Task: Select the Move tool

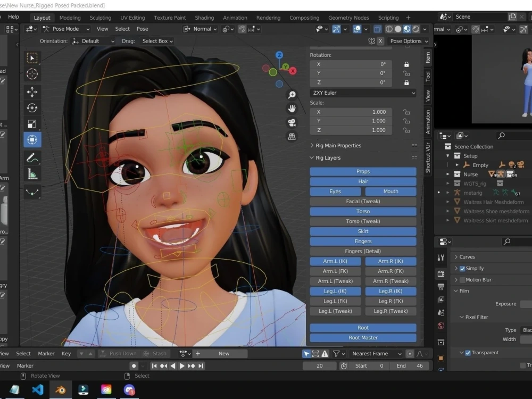Action: pos(32,92)
